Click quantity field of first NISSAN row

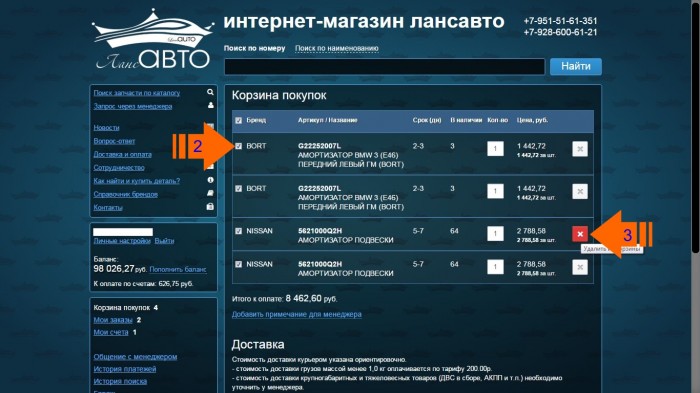coord(495,234)
